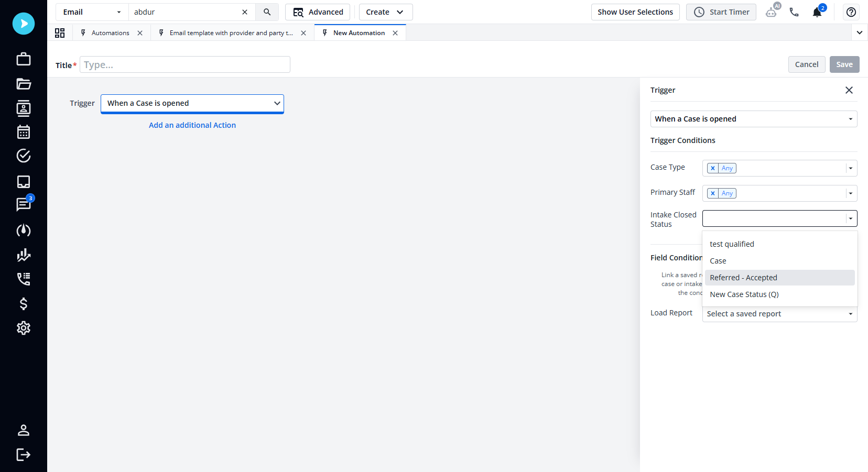Viewport: 868px width, 472px height.
Task: Open the help question mark icon
Action: (x=851, y=12)
